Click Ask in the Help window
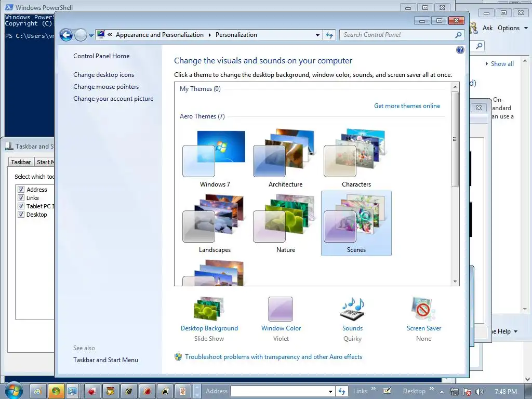 pyautogui.click(x=487, y=28)
